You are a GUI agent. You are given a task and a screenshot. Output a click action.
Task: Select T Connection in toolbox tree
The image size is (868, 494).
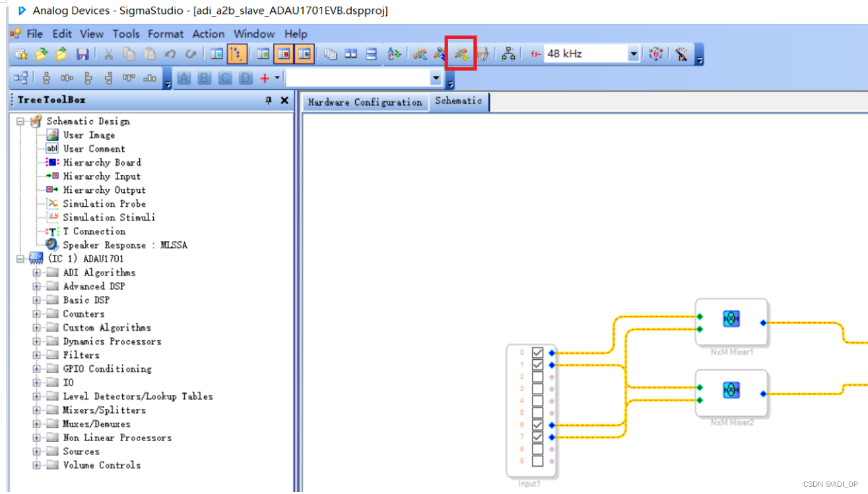coord(94,231)
